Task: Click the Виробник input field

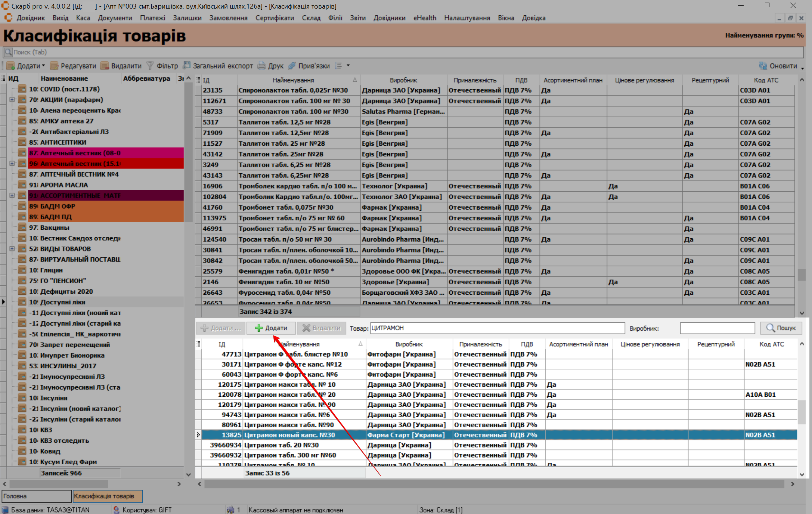Action: (x=717, y=328)
